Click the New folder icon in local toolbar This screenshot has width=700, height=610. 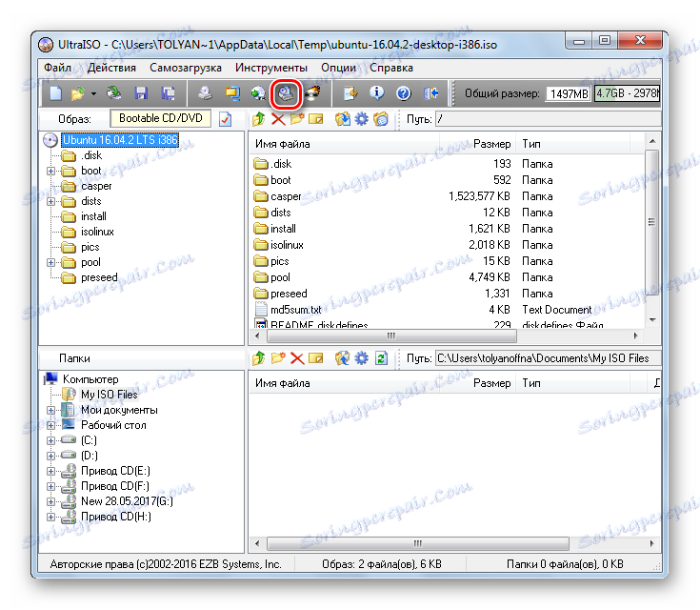pyautogui.click(x=278, y=358)
